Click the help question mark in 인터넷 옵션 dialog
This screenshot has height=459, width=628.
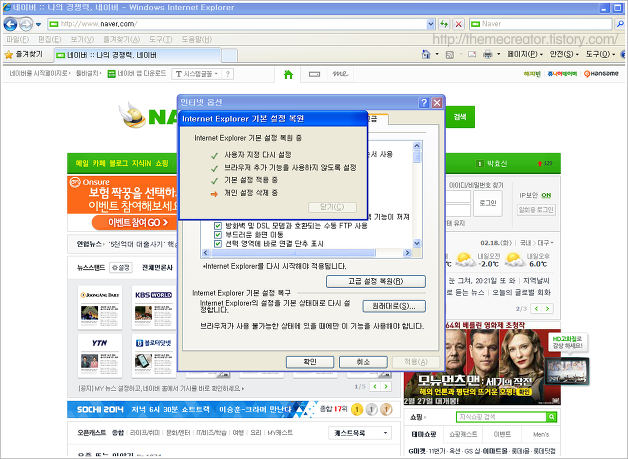pyautogui.click(x=424, y=103)
